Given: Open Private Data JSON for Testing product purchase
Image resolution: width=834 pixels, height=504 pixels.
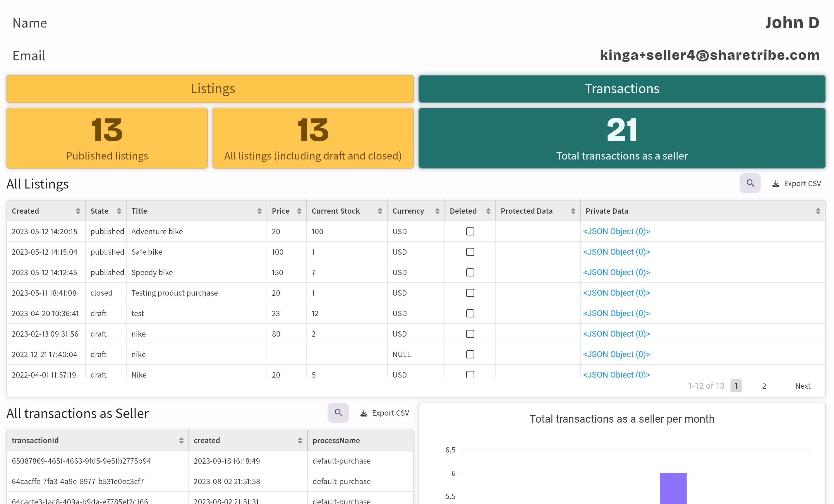Looking at the screenshot, I should tap(616, 293).
